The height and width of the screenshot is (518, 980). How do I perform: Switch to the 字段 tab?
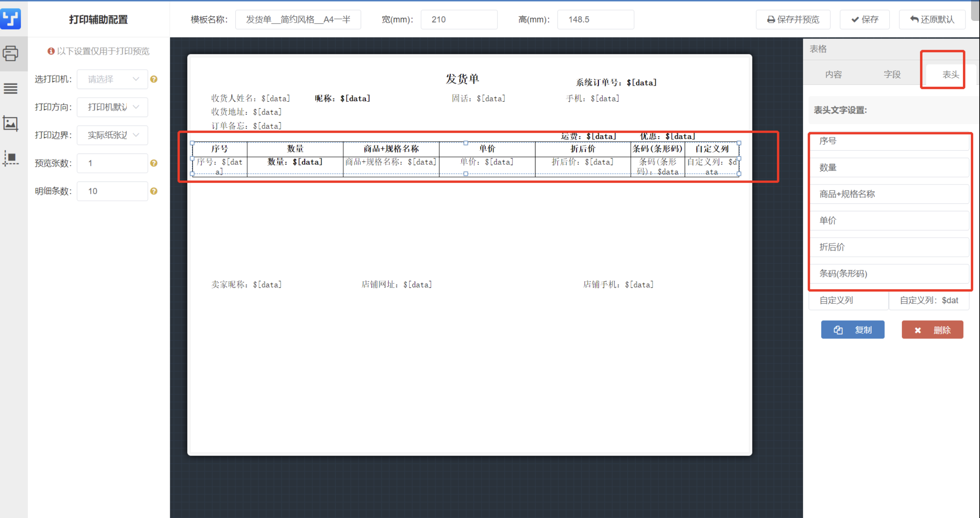tap(892, 75)
